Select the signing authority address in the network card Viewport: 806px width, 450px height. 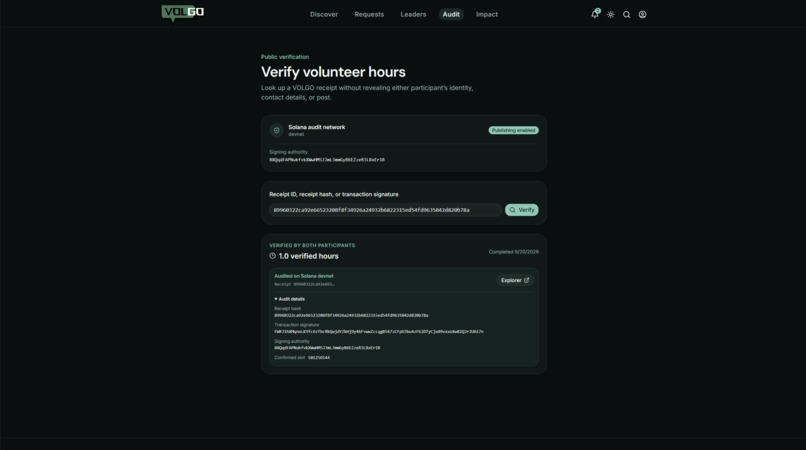(x=327, y=160)
